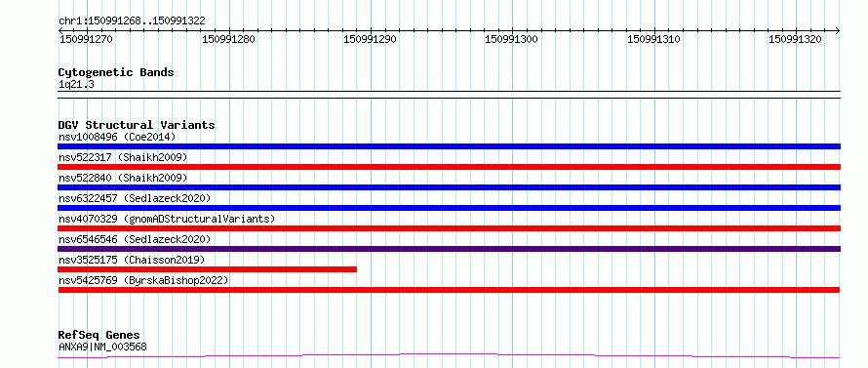This screenshot has height=368, width=868.
Task: Click ruler position 150991320
Action: pyautogui.click(x=796, y=39)
